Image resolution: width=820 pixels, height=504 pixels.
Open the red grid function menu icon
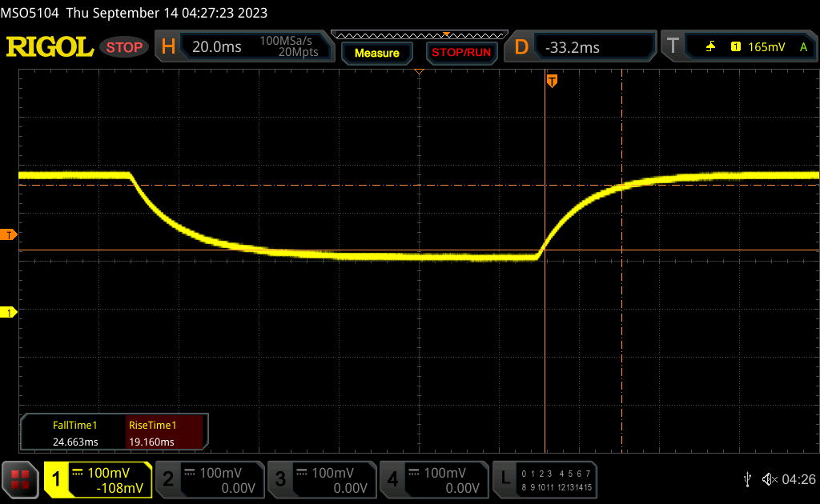20,479
